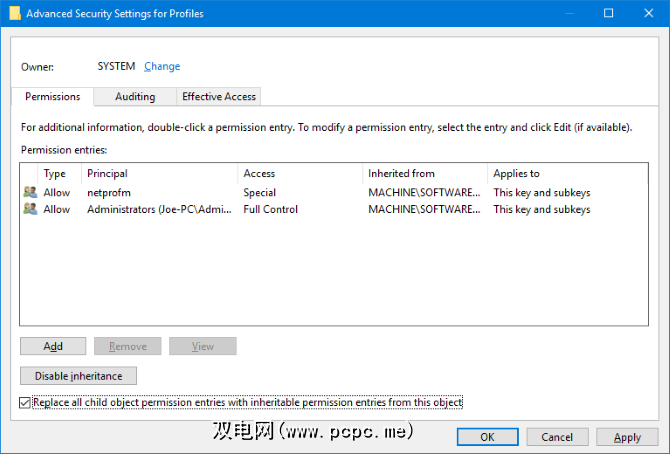The width and height of the screenshot is (670, 454).
Task: Click Disable inheritance button
Action: [x=78, y=376]
